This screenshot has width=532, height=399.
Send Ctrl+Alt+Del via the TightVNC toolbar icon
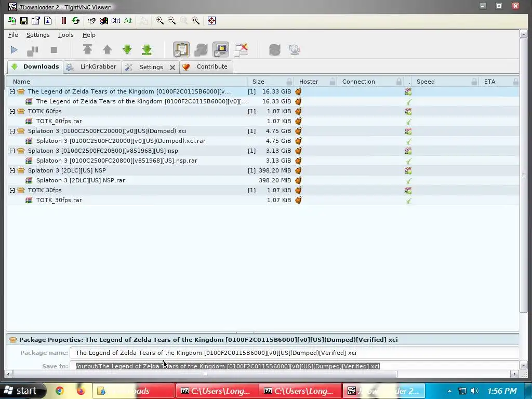coord(91,21)
